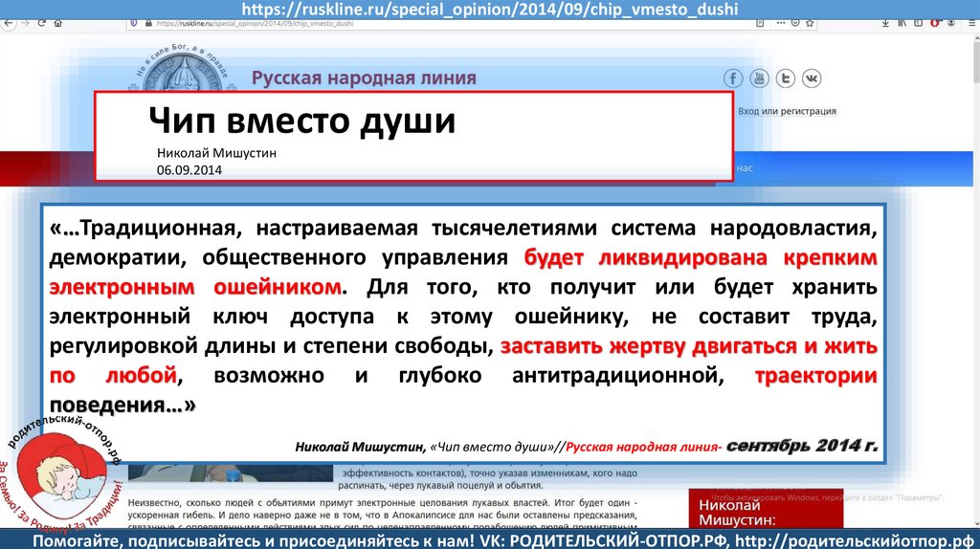Click the tracking protection shield icon
980x549 pixels.
pyautogui.click(x=133, y=23)
